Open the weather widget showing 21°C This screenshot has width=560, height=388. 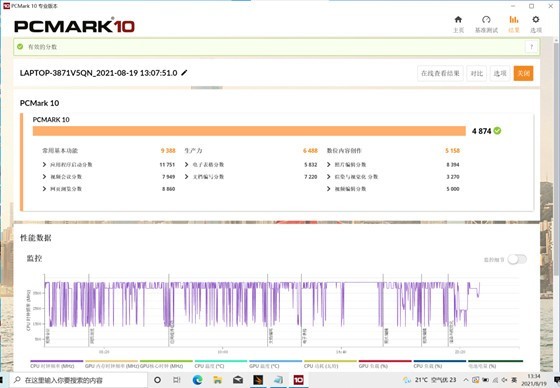tap(429, 380)
